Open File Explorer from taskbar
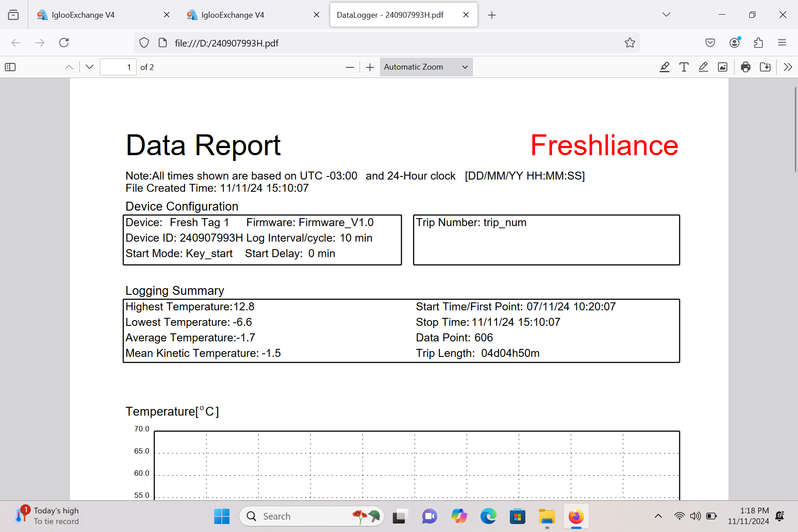Image resolution: width=798 pixels, height=532 pixels. [547, 516]
